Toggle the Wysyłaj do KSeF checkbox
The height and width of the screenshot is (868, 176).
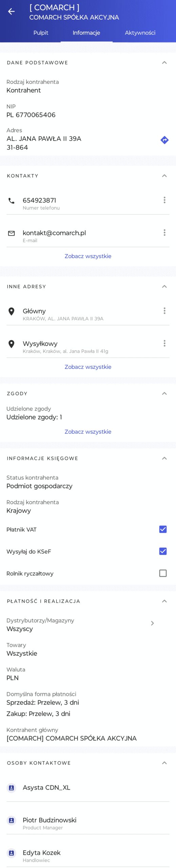[163, 551]
